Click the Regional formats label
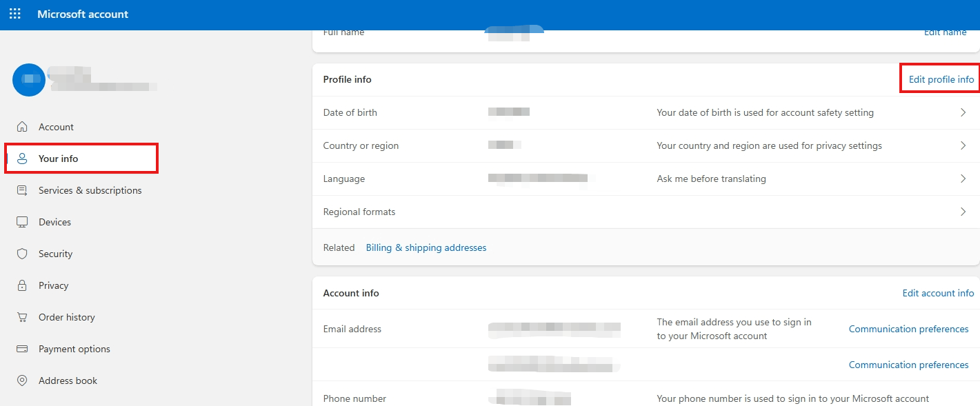This screenshot has height=406, width=980. tap(359, 212)
